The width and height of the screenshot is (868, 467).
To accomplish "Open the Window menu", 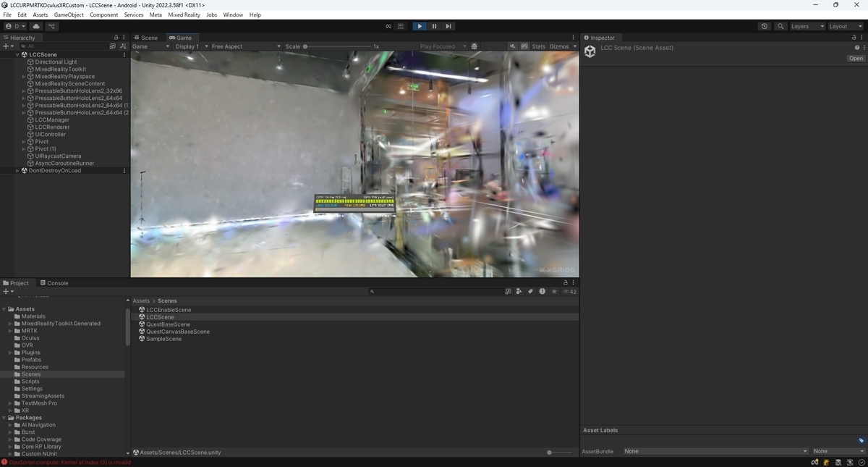I will pyautogui.click(x=233, y=14).
